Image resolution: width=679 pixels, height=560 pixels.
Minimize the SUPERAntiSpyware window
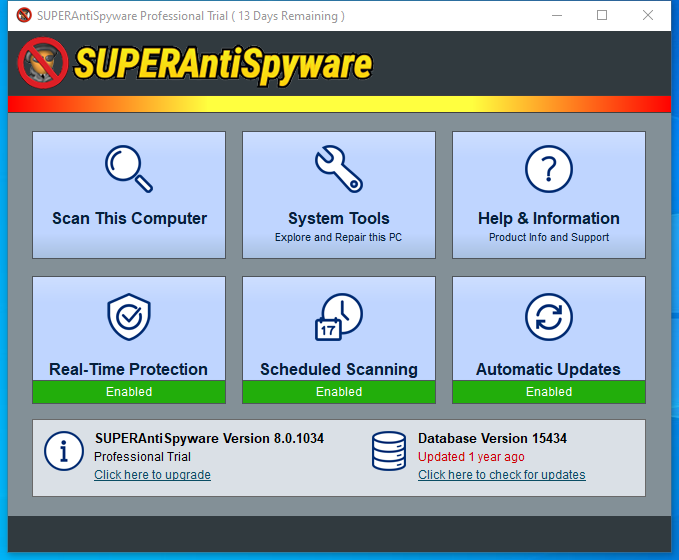tap(557, 16)
